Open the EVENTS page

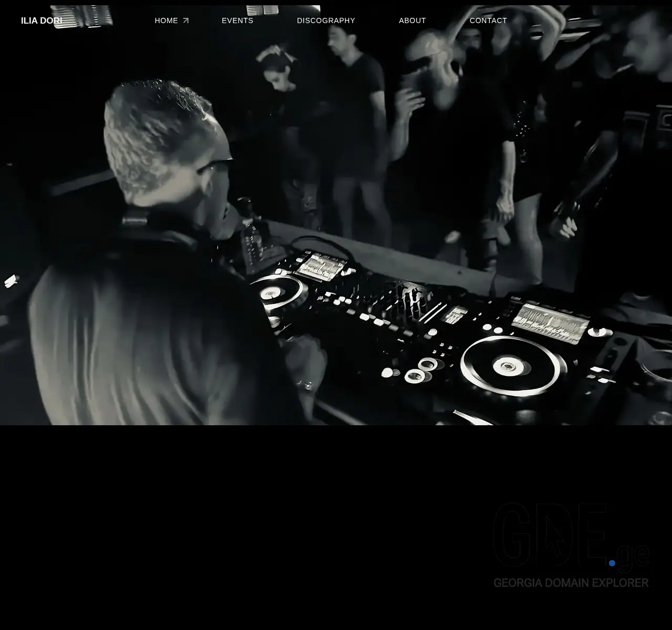(x=237, y=20)
